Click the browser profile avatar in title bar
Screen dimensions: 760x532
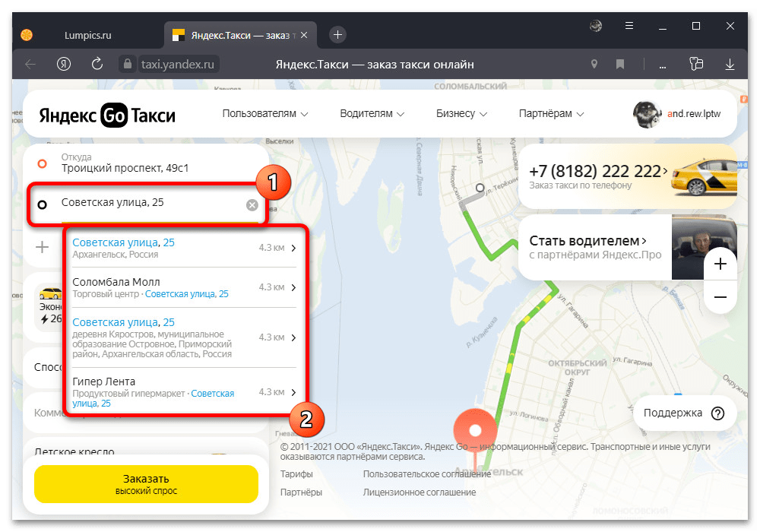click(596, 26)
